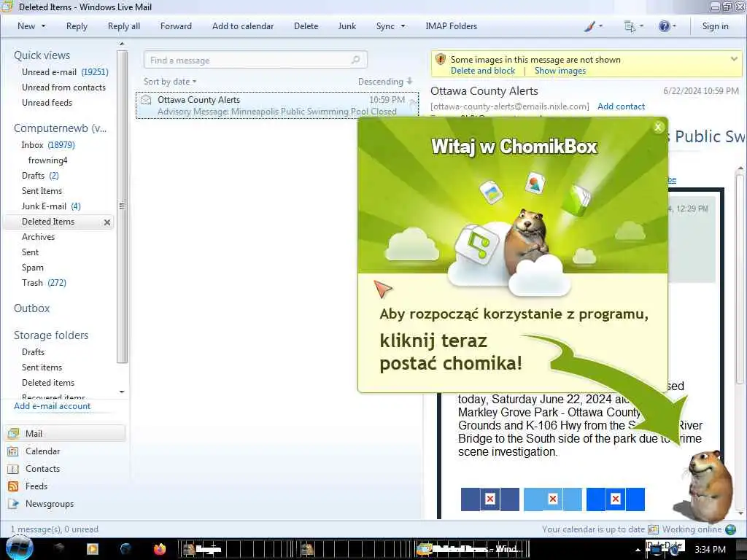Click the Contacts shortcut icon
Viewport: 747px width, 560px height.
13,469
